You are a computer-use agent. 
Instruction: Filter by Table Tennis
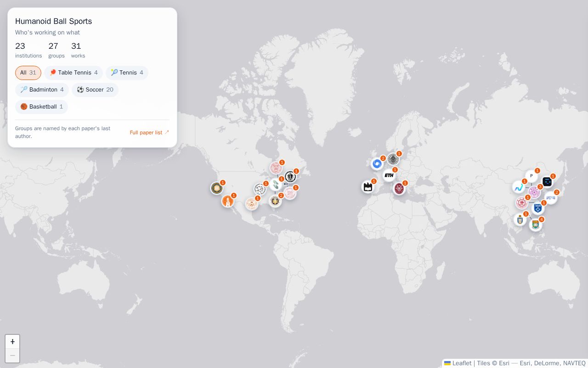pos(73,73)
